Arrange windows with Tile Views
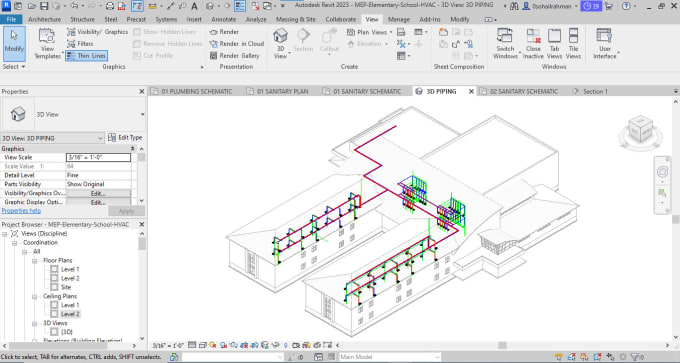680x363 pixels. pyautogui.click(x=573, y=43)
